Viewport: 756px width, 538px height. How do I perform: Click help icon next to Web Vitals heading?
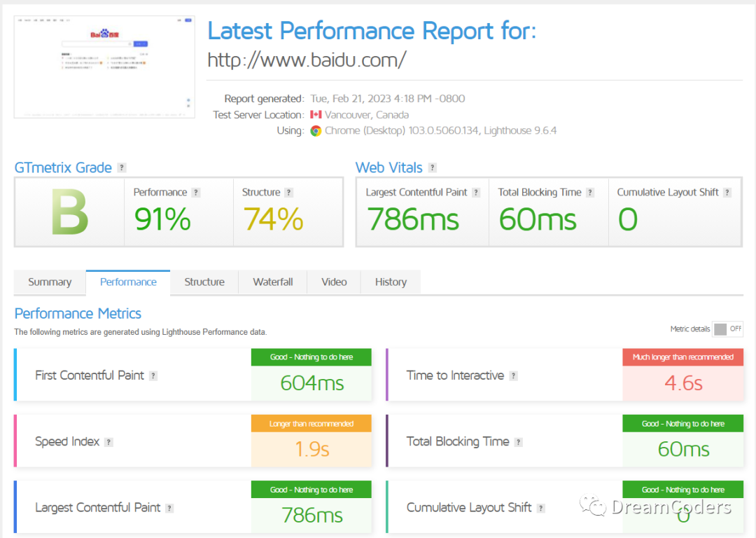pos(433,167)
